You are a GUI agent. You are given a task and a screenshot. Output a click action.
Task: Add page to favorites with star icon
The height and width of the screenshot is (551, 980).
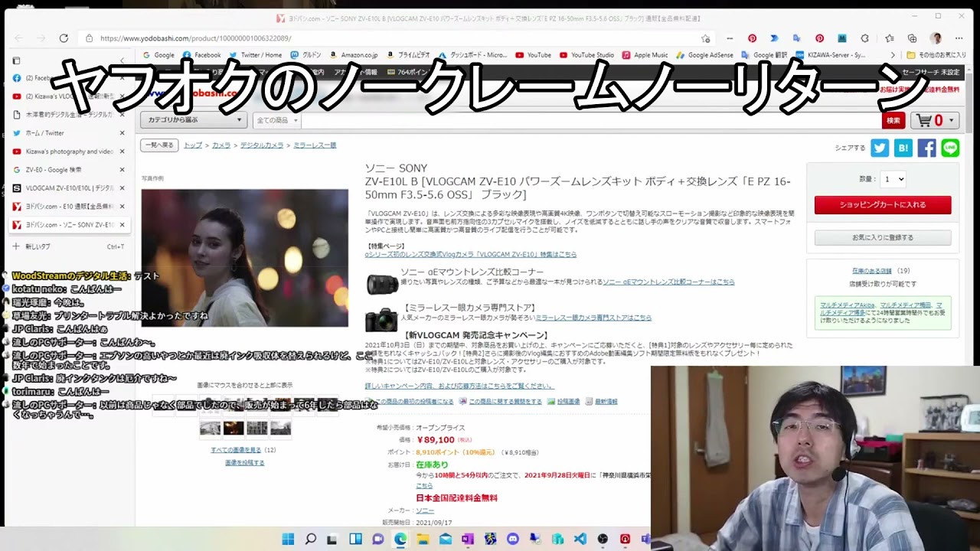[x=705, y=38]
